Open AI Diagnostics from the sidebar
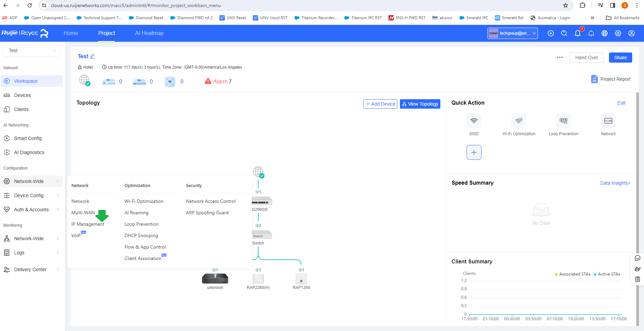This screenshot has height=331, width=644. click(29, 152)
